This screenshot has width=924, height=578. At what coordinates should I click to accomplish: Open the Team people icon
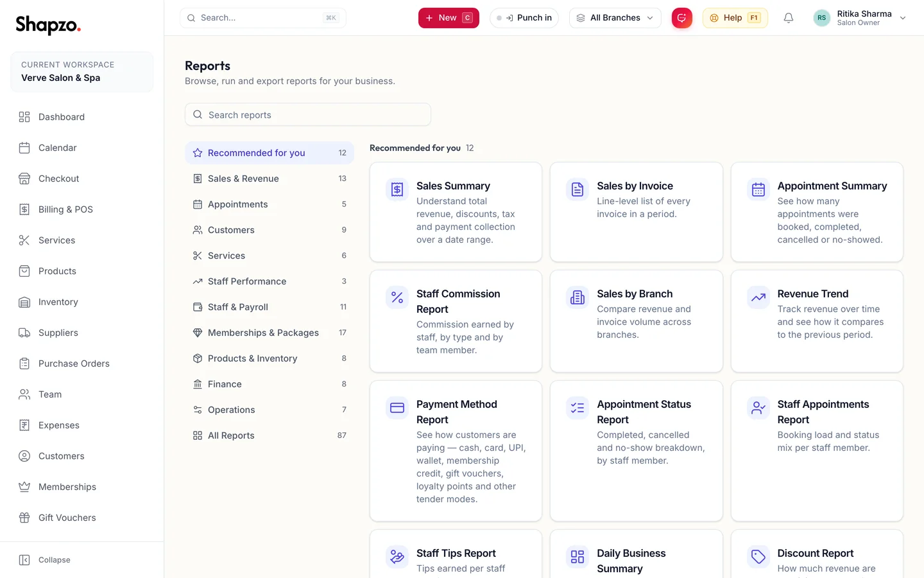pyautogui.click(x=24, y=394)
